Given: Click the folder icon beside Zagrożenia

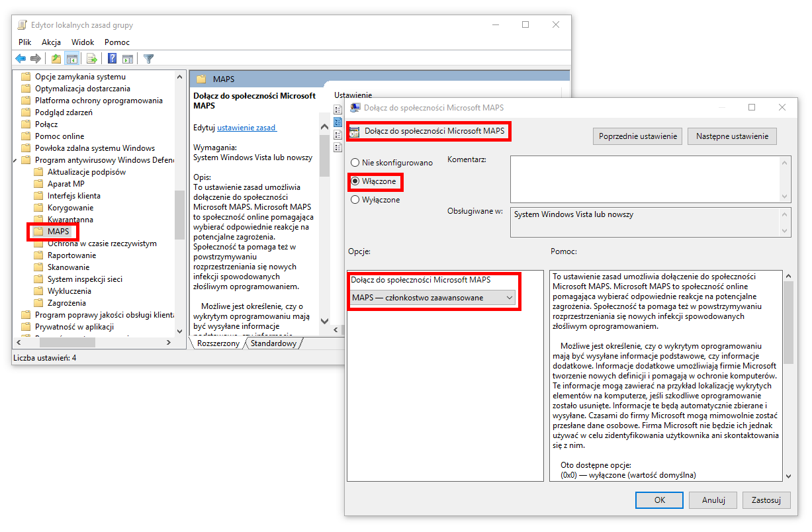Looking at the screenshot, I should pyautogui.click(x=38, y=303).
